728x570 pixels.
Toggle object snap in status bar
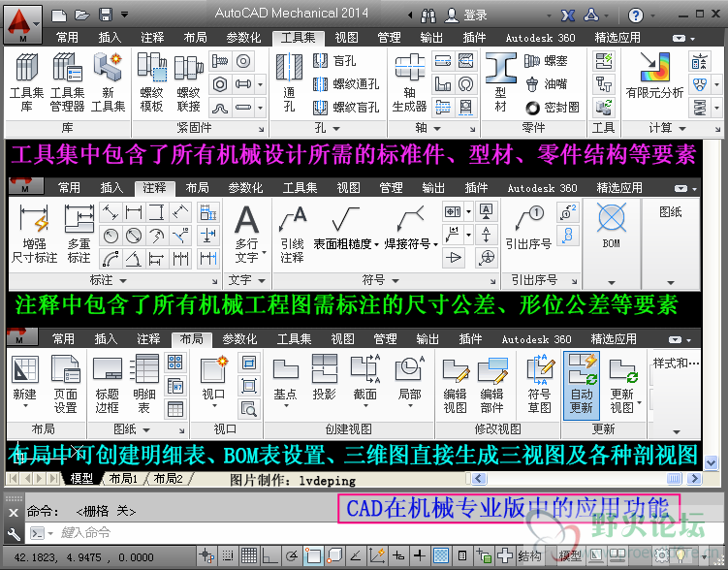click(x=313, y=555)
